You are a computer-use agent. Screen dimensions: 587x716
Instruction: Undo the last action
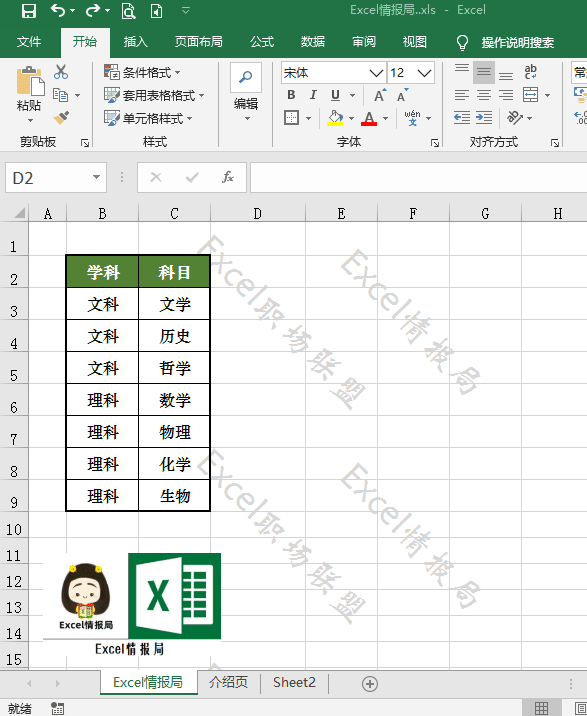58,10
